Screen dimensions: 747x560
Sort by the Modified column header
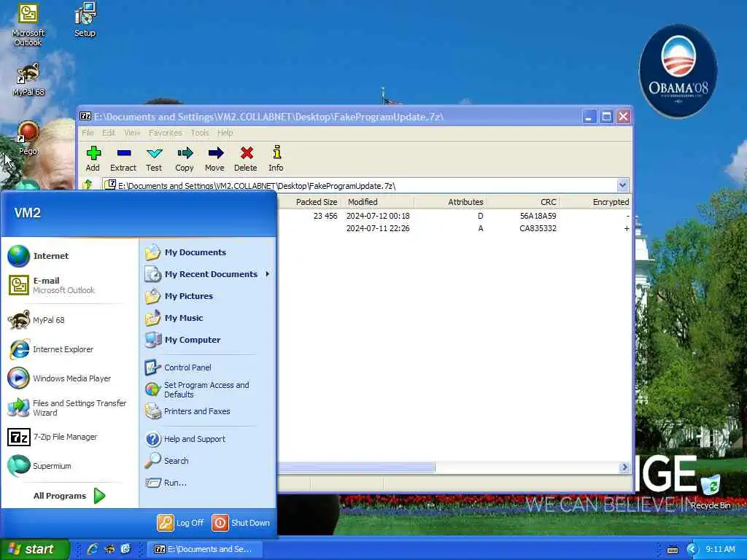coord(378,202)
